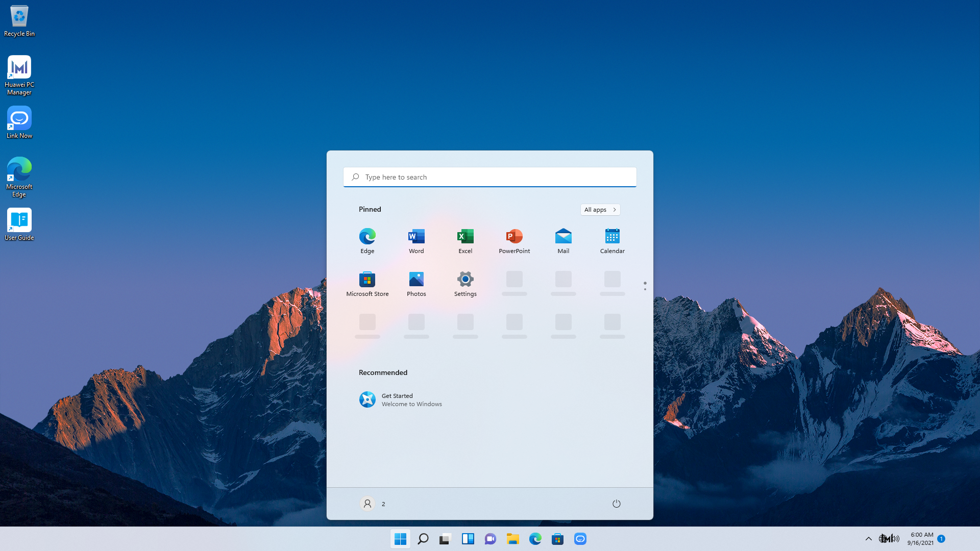Open File Explorer from taskbar
980x551 pixels.
[x=513, y=539]
